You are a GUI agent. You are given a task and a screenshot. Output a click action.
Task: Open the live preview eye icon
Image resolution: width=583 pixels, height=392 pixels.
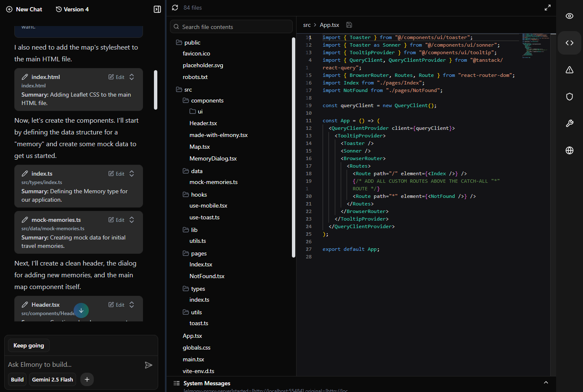click(x=569, y=16)
